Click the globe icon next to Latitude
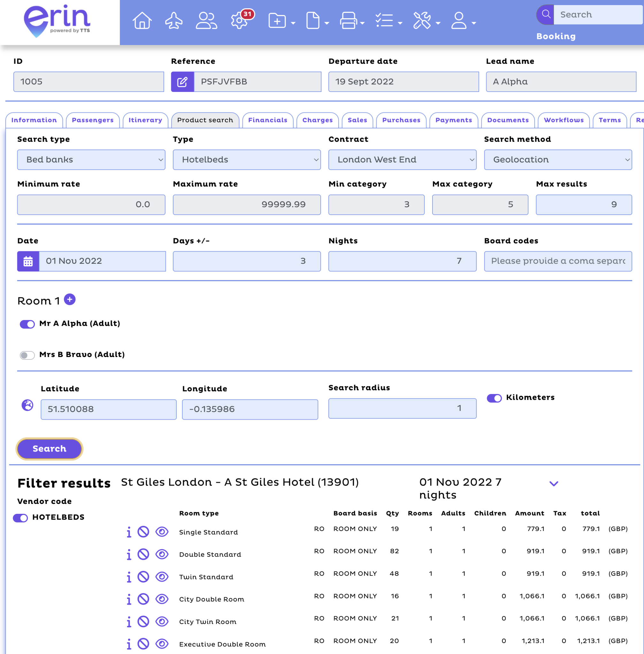 click(x=28, y=405)
